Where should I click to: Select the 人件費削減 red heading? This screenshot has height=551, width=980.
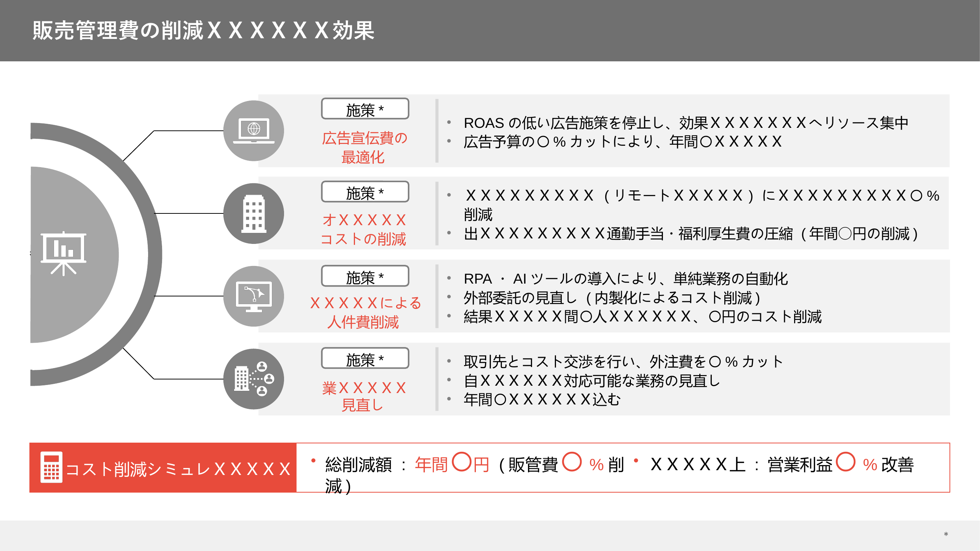coord(363,322)
